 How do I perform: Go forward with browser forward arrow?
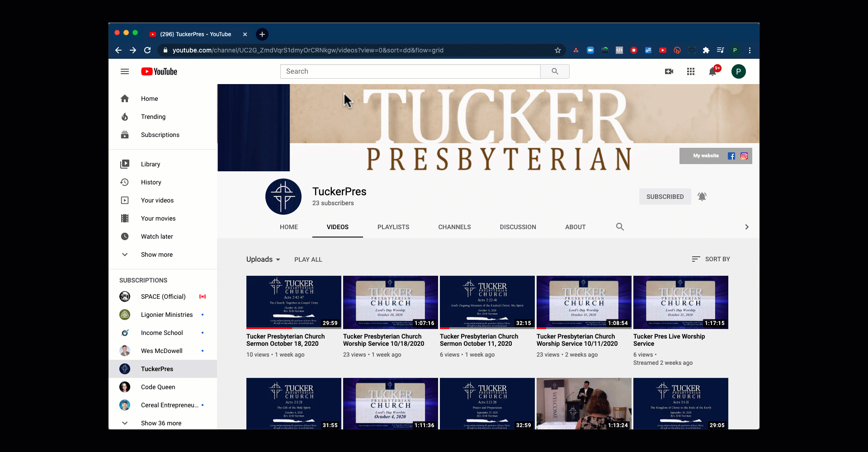tap(133, 50)
